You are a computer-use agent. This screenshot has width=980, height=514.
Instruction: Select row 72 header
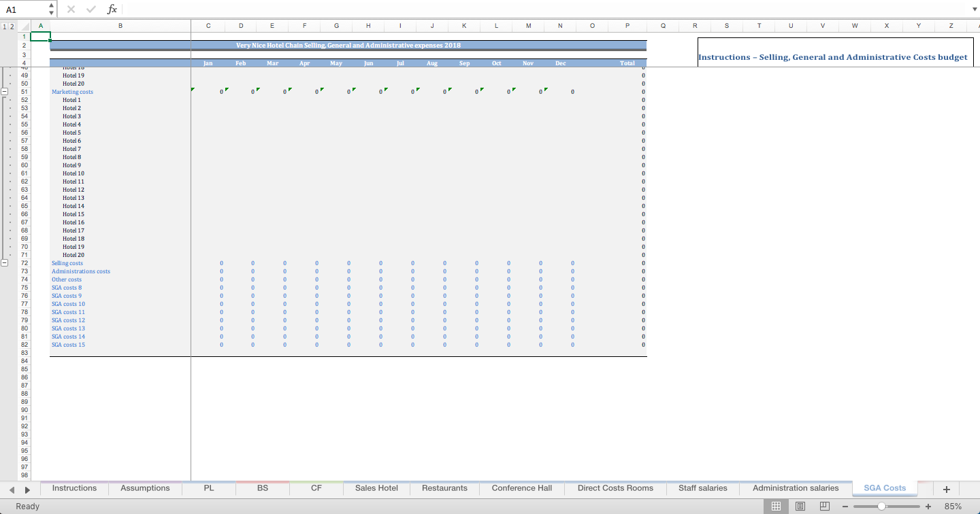click(x=24, y=263)
